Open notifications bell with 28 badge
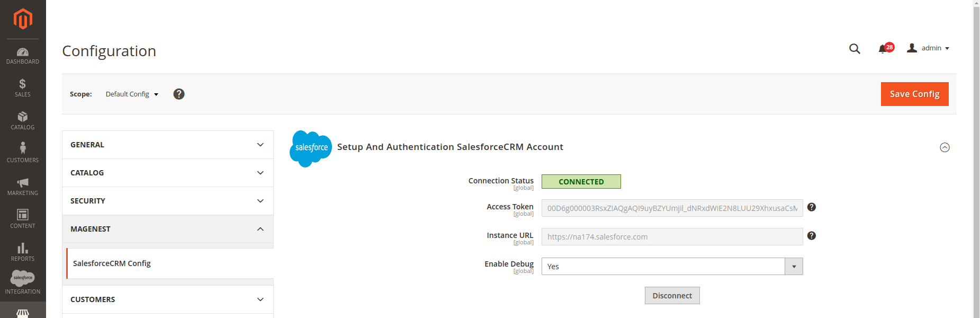Viewport: 980px width, 318px height. coord(886,48)
